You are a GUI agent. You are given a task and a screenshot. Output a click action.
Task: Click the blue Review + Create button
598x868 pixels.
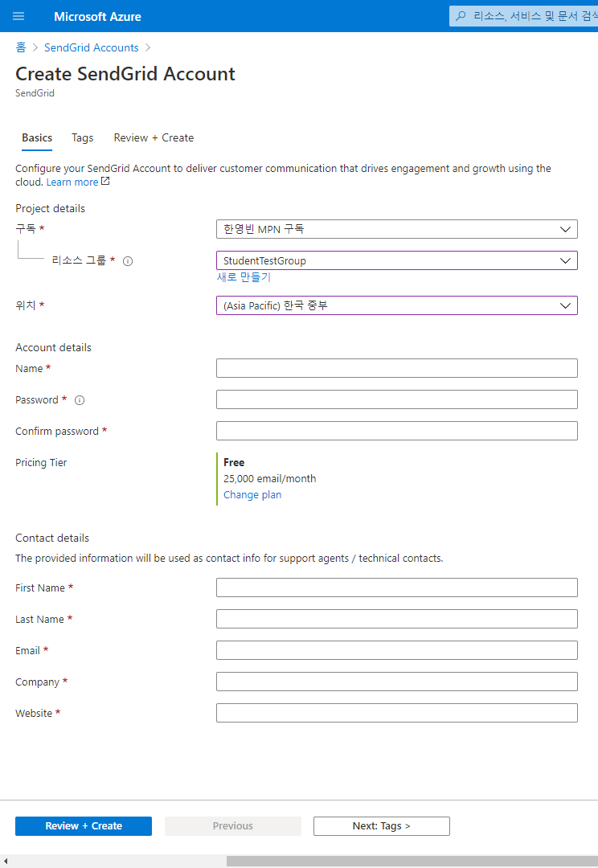[x=84, y=826]
